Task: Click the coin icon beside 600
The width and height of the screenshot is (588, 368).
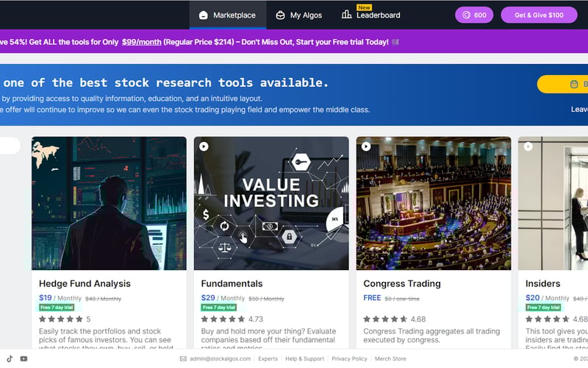Action: tap(466, 15)
